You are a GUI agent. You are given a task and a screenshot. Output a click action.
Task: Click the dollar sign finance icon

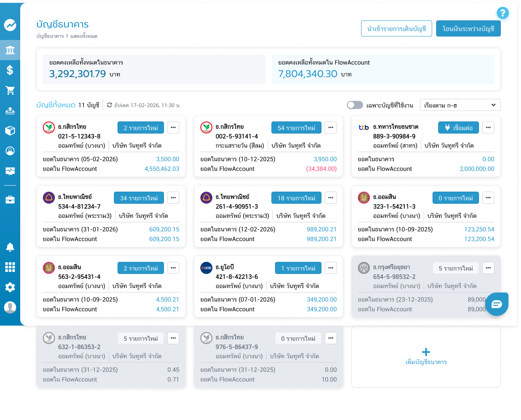tap(10, 70)
